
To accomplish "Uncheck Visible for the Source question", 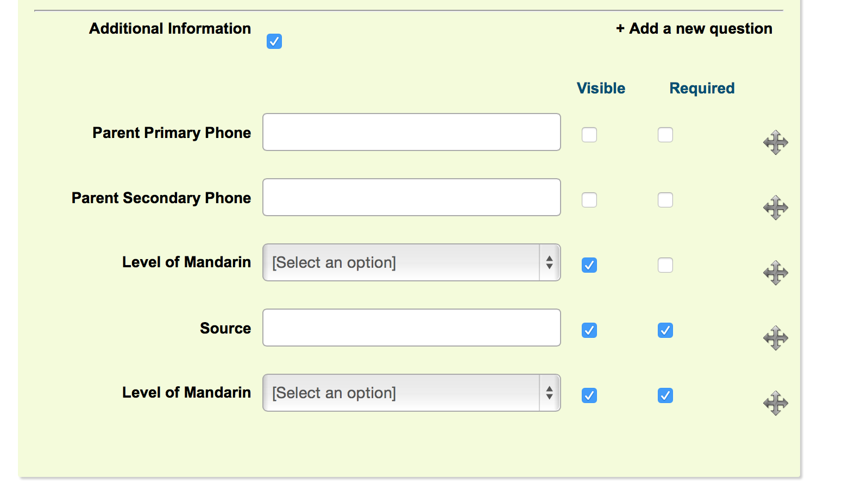I will click(589, 330).
